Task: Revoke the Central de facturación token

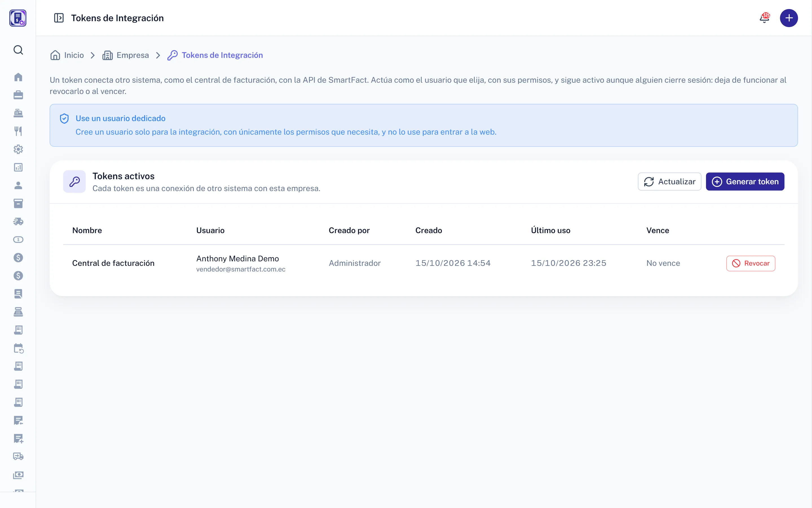Action: coord(751,263)
